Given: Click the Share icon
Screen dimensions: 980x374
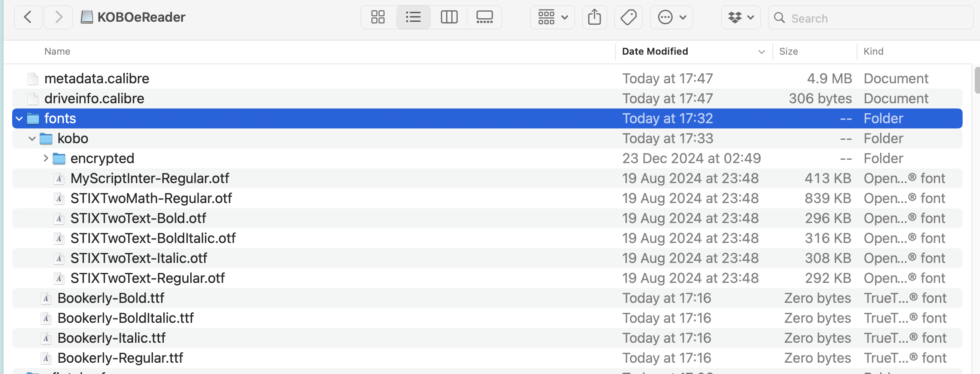Looking at the screenshot, I should tap(594, 17).
